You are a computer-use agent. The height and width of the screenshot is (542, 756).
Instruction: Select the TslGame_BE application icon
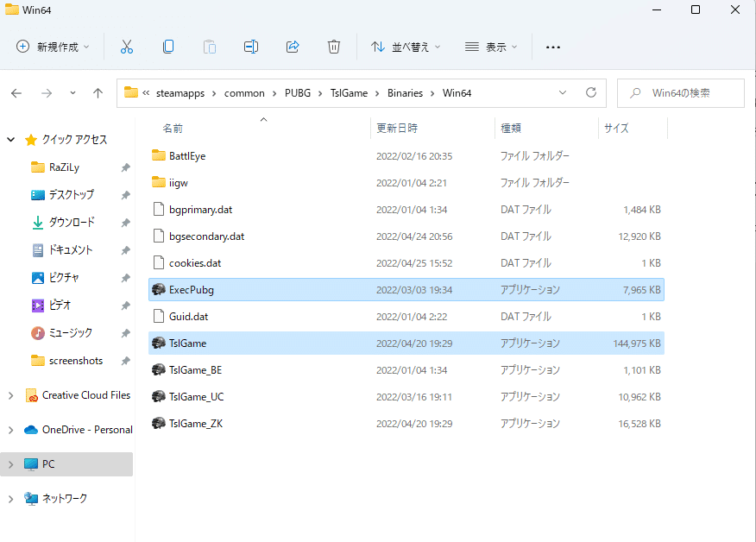pyautogui.click(x=159, y=370)
